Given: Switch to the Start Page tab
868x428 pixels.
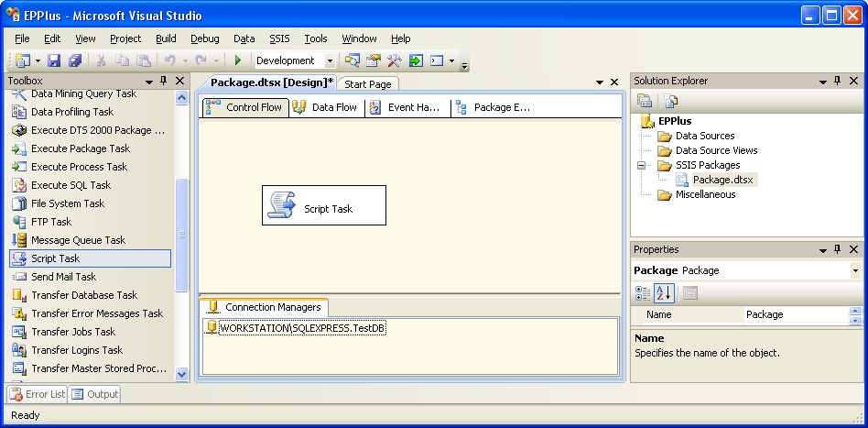Looking at the screenshot, I should (367, 84).
